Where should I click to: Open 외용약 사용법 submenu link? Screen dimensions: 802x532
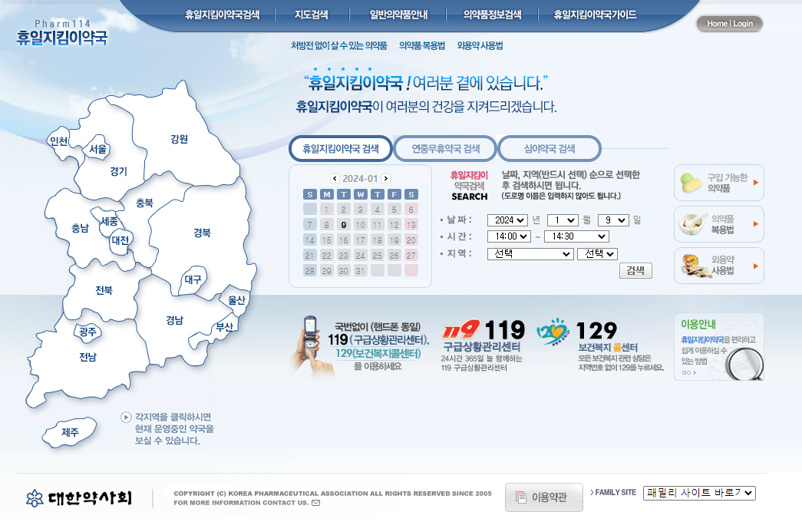click(480, 45)
